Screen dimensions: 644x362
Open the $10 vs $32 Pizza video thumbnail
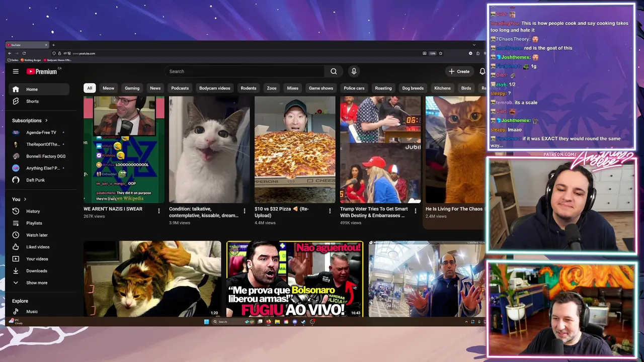tap(295, 150)
